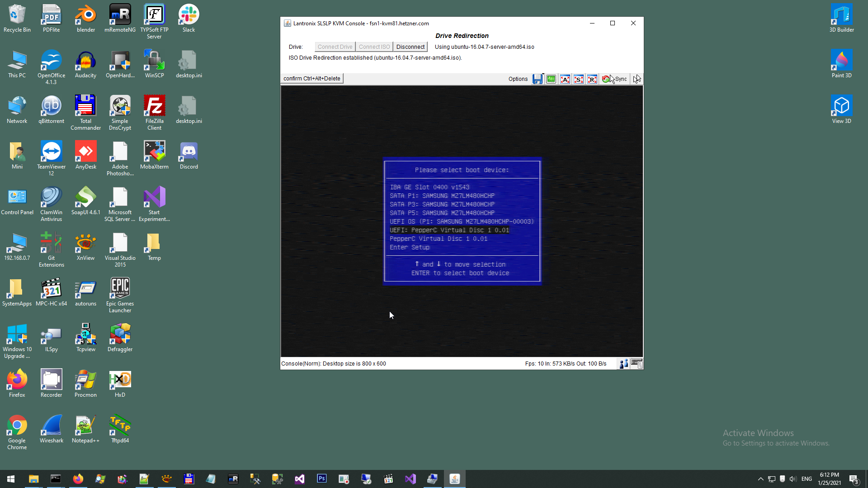The height and width of the screenshot is (488, 868).
Task: Choose IBA GE Slot 0400 boot device
Action: [x=429, y=187]
